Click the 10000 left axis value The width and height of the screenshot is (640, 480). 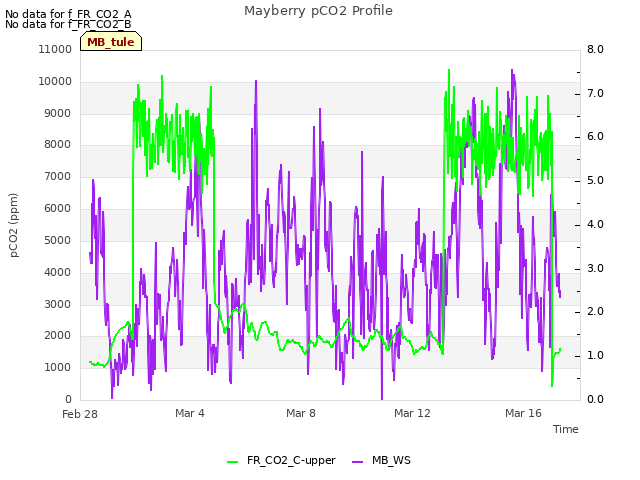tap(55, 81)
